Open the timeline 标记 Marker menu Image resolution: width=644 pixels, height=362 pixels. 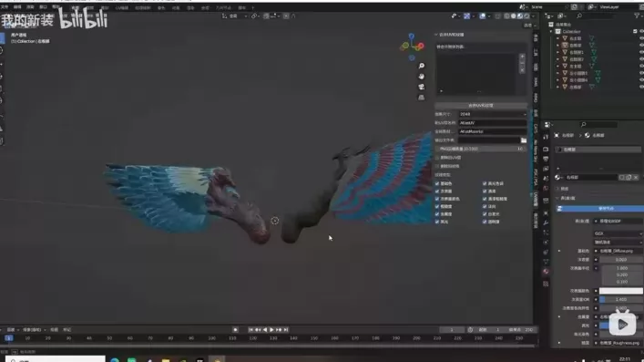click(66, 329)
